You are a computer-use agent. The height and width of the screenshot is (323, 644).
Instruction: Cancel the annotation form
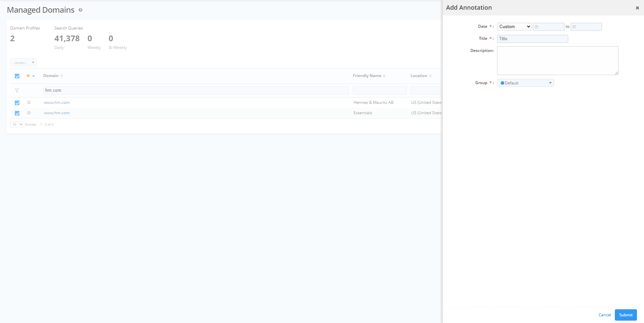(x=605, y=315)
